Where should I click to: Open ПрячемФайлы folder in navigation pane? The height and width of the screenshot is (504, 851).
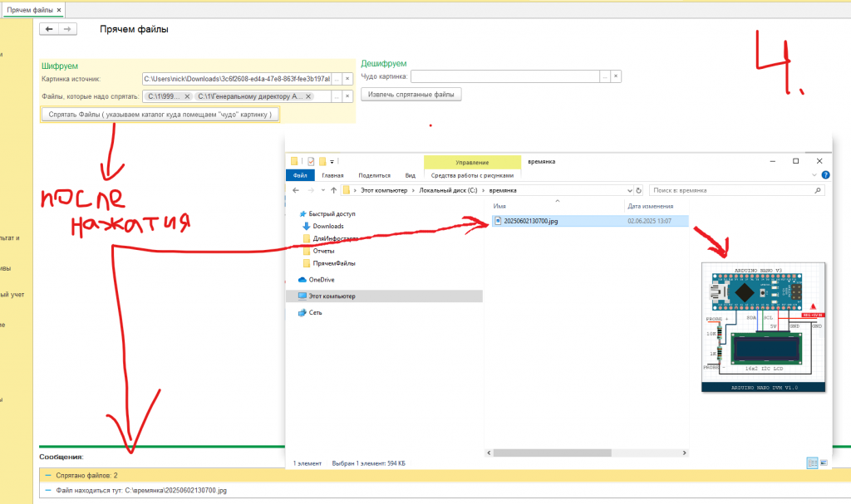(x=333, y=263)
